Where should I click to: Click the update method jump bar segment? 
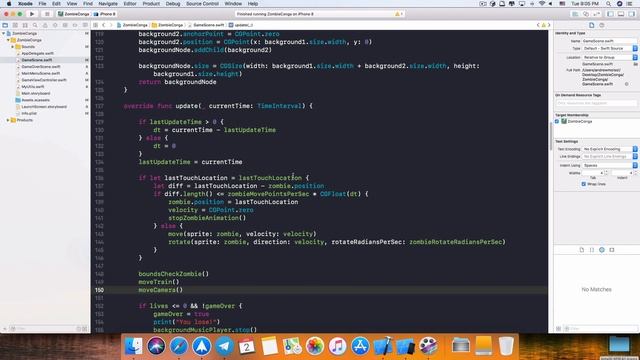click(x=241, y=25)
